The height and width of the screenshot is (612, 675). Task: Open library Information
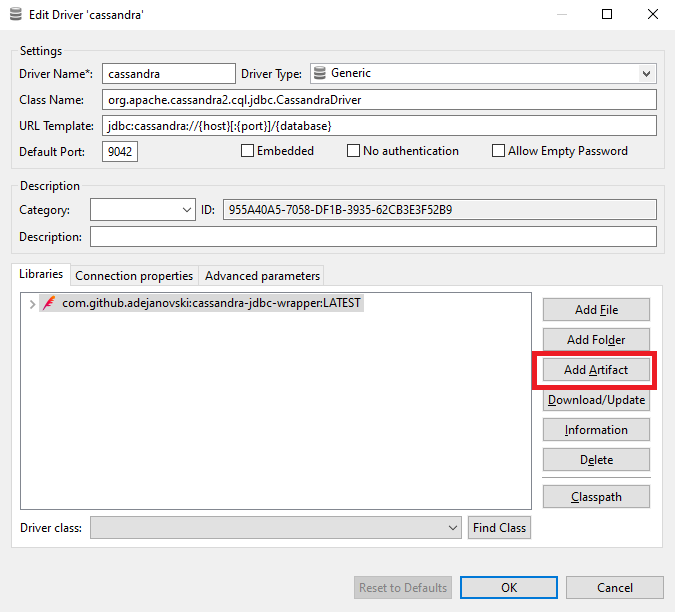(x=596, y=430)
